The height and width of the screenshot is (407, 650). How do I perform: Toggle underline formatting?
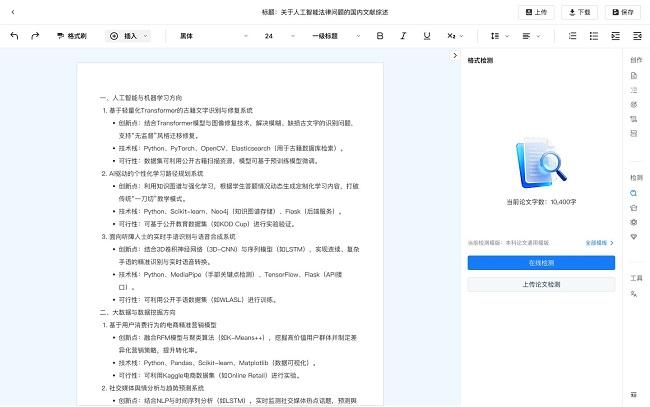coord(428,35)
